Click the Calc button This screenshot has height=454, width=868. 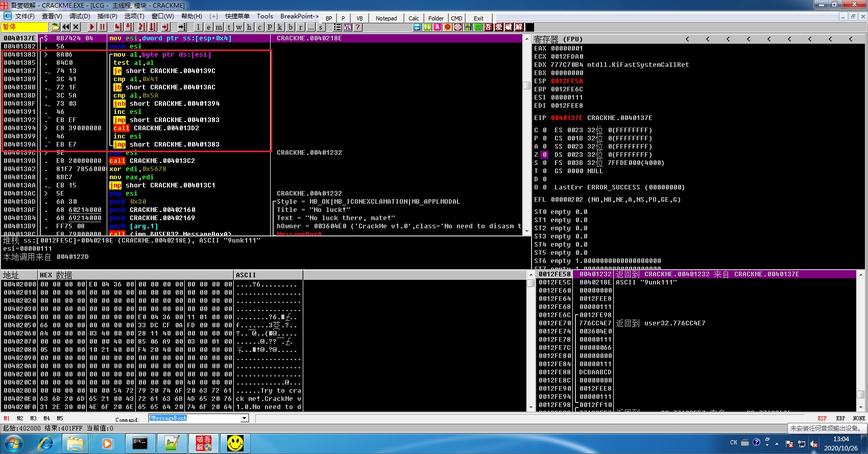click(414, 18)
